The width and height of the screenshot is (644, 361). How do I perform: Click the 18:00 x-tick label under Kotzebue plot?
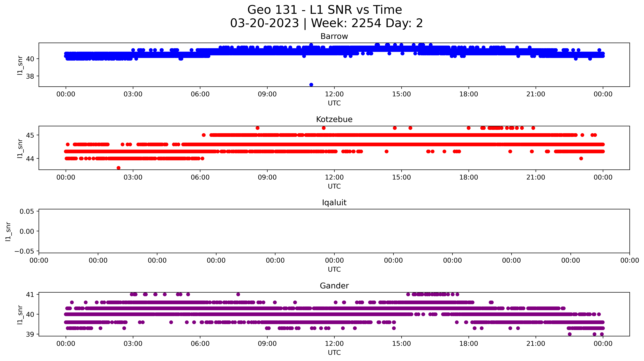469,178
